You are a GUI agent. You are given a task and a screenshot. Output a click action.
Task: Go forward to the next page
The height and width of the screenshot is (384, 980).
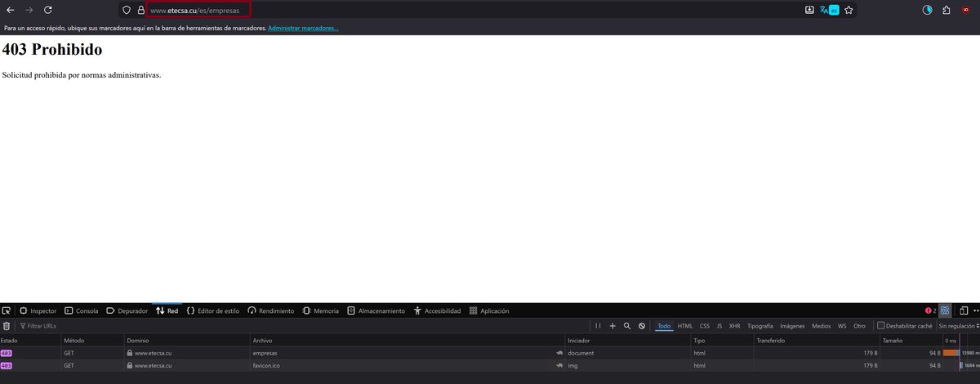29,10
